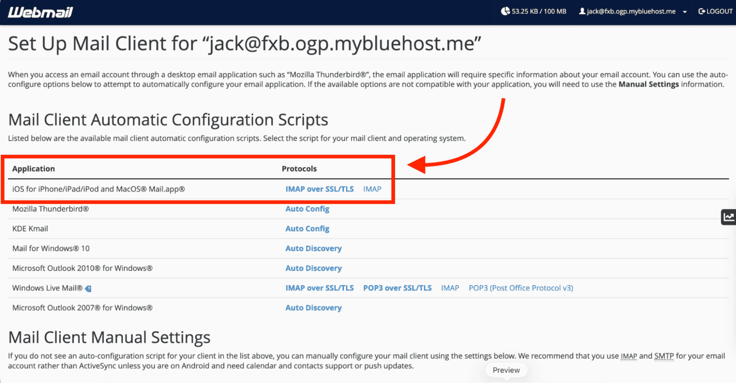Click plain IMAP link for Windows Live Mail
This screenshot has height=383, width=736.
click(450, 288)
